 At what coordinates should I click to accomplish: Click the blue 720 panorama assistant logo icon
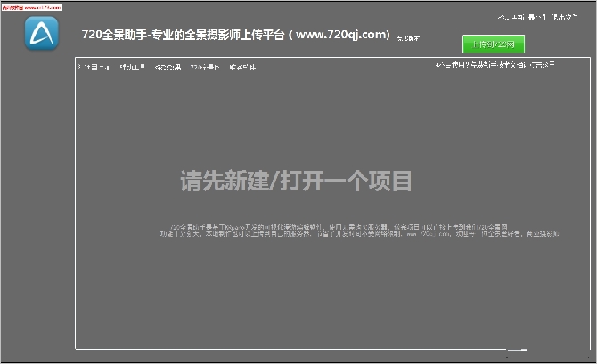[x=42, y=33]
